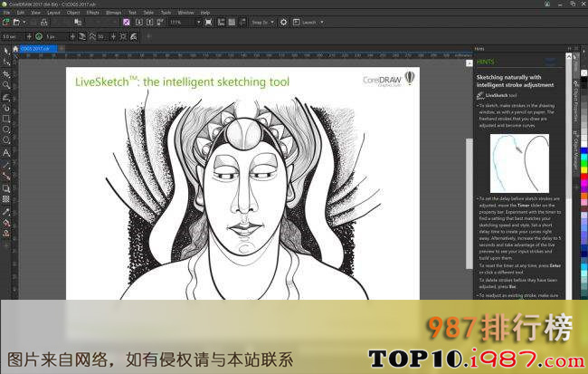
Task: Select the Smart Fill tool
Action: (6, 234)
